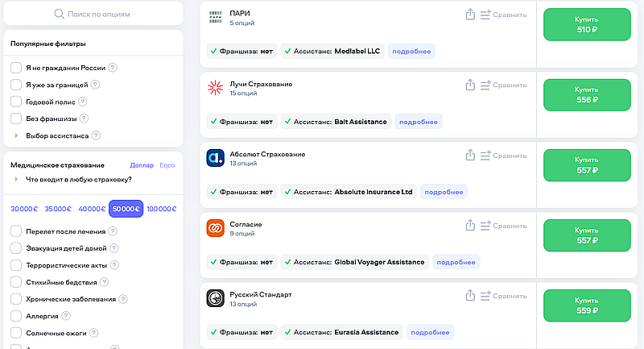Show help for Без франшизы
This screenshot has height=349, width=644.
(x=84, y=118)
